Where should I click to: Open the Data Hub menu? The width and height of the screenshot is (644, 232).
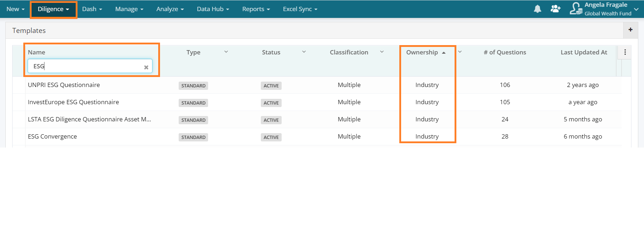click(213, 9)
